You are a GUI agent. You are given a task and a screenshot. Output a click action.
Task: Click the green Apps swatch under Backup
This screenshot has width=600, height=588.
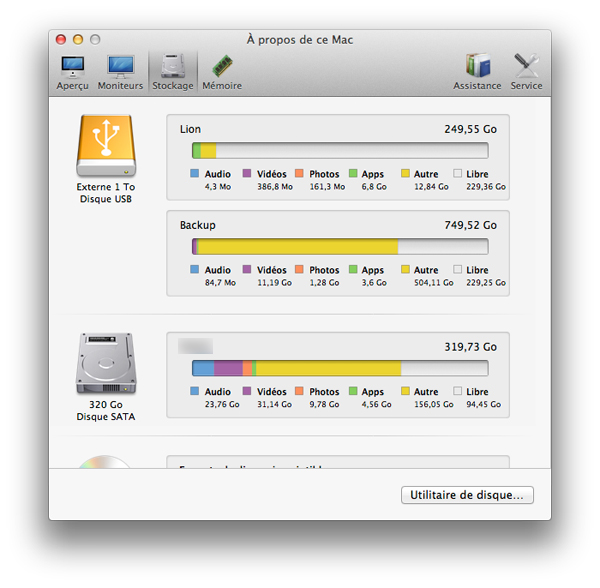(353, 269)
